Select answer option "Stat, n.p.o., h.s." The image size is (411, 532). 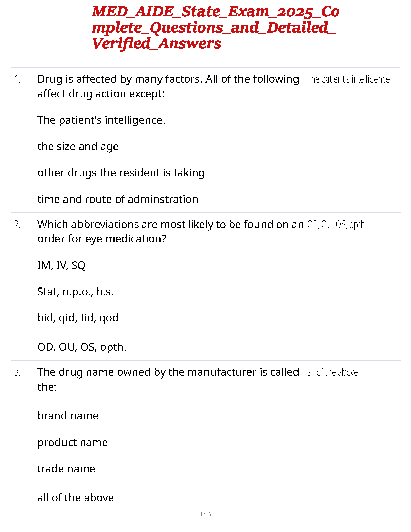(x=76, y=292)
